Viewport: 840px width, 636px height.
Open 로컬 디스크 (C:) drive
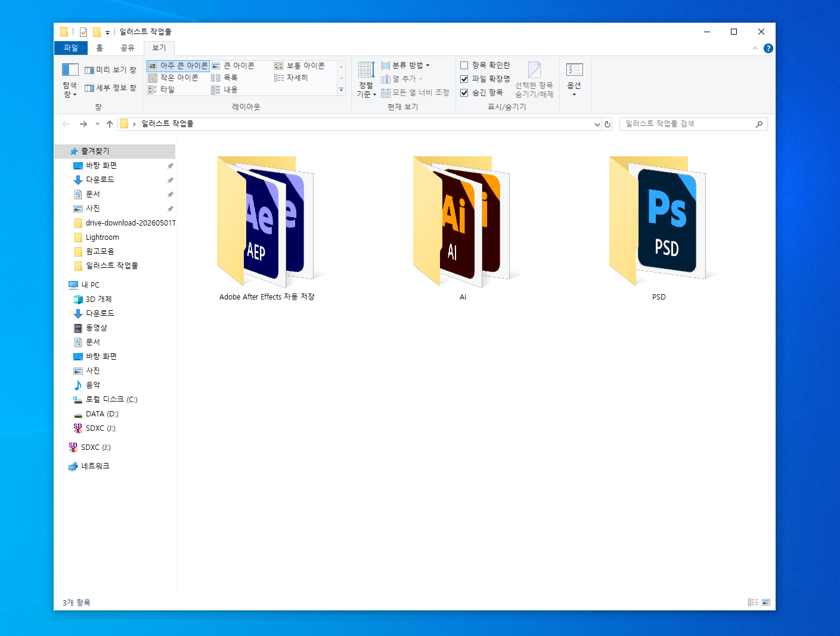[105, 399]
